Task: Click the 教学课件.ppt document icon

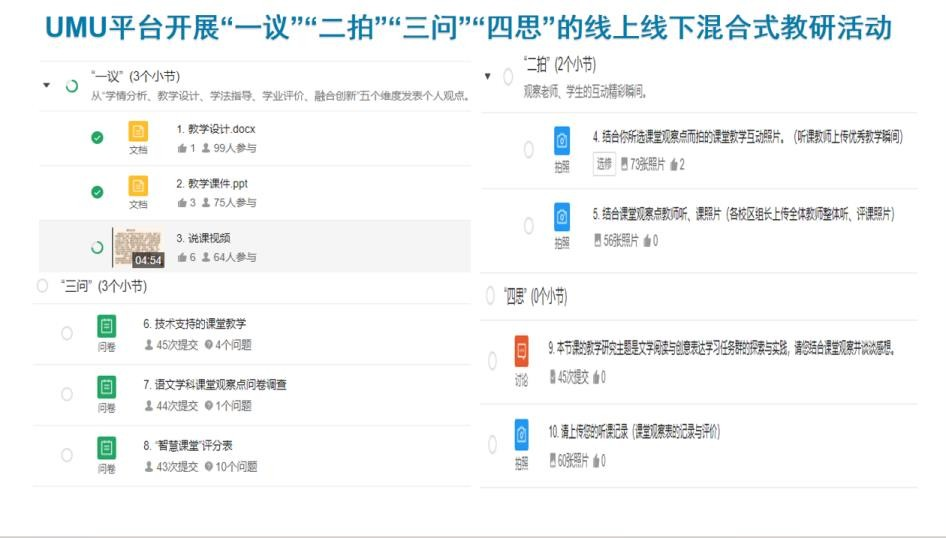Action: (138, 186)
